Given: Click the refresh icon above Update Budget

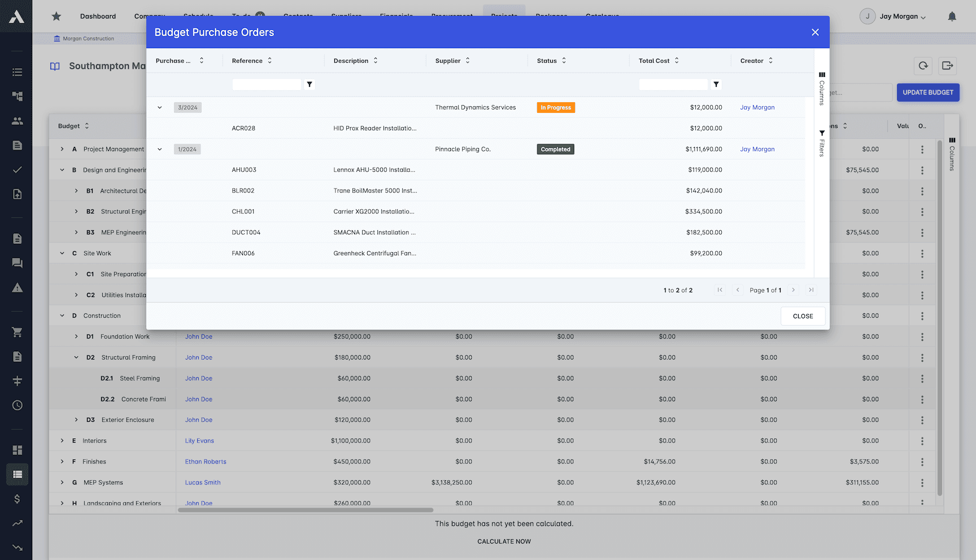Looking at the screenshot, I should click(x=923, y=65).
